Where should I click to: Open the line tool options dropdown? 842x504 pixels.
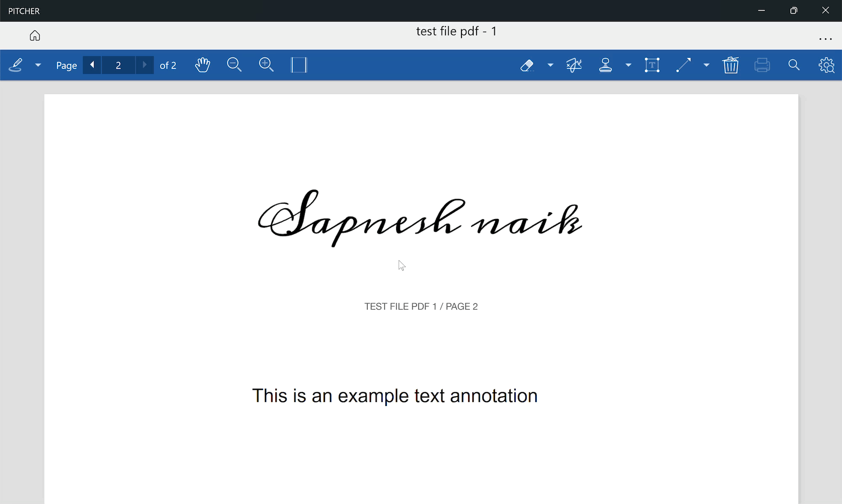[706, 65]
